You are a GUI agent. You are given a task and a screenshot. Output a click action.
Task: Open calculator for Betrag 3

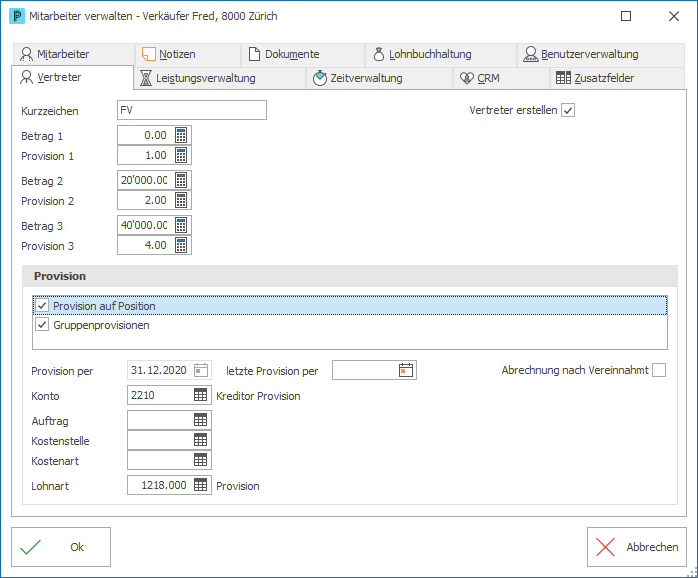click(x=181, y=225)
